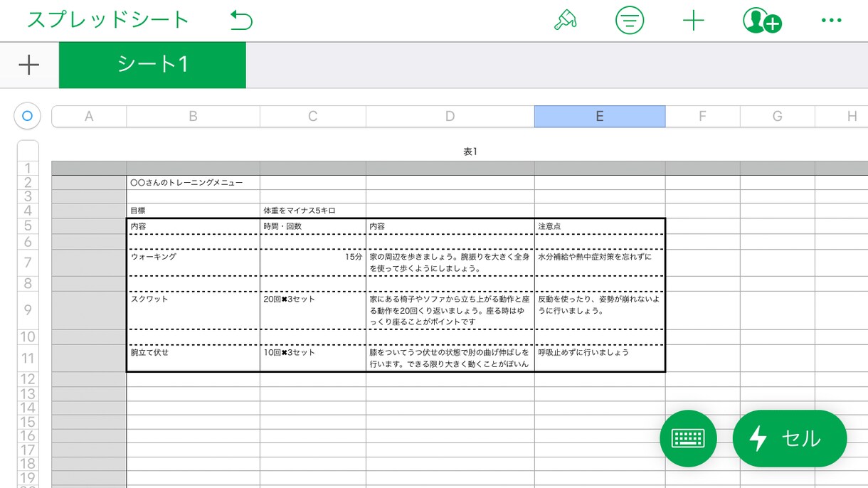
Task: Select column B header
Action: 193,117
